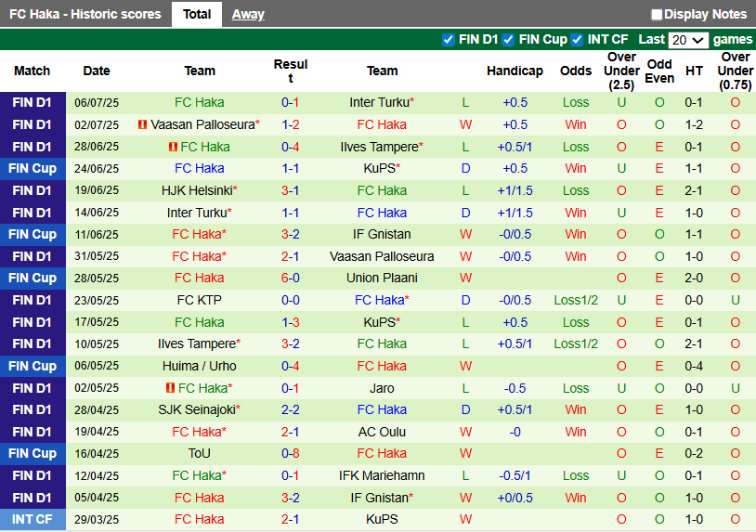This screenshot has width=756, height=532.
Task: Open IF Gnistan link on 11/06/25 row
Action: coord(382,234)
